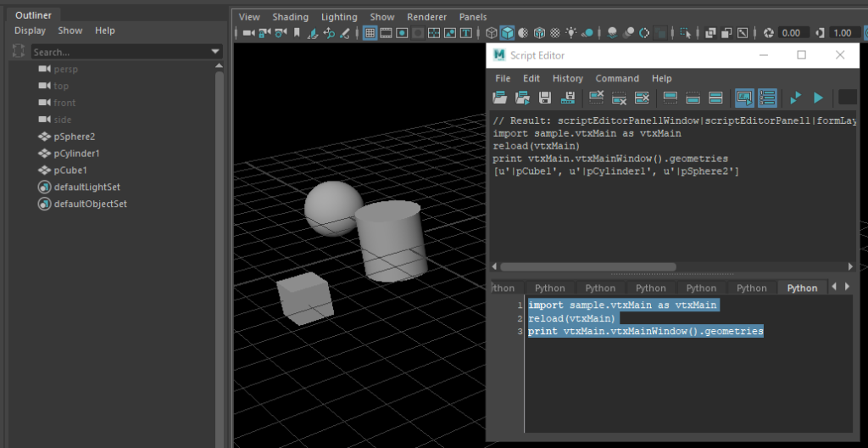868x448 pixels.
Task: Switch to the last active Python tab
Action: 802,288
